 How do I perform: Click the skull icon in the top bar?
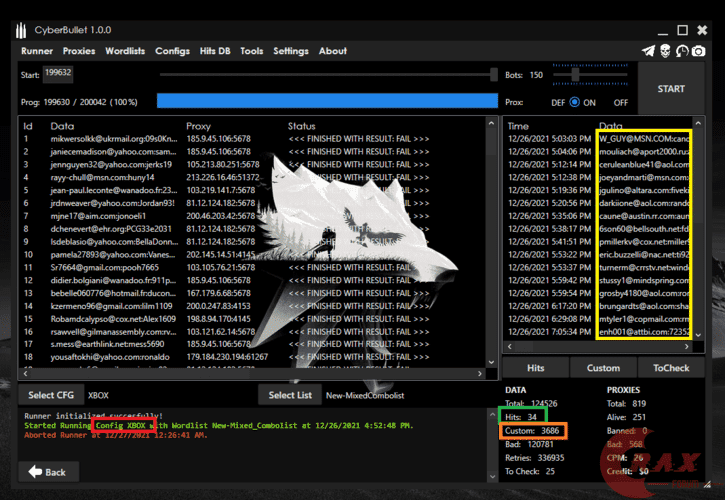point(664,51)
